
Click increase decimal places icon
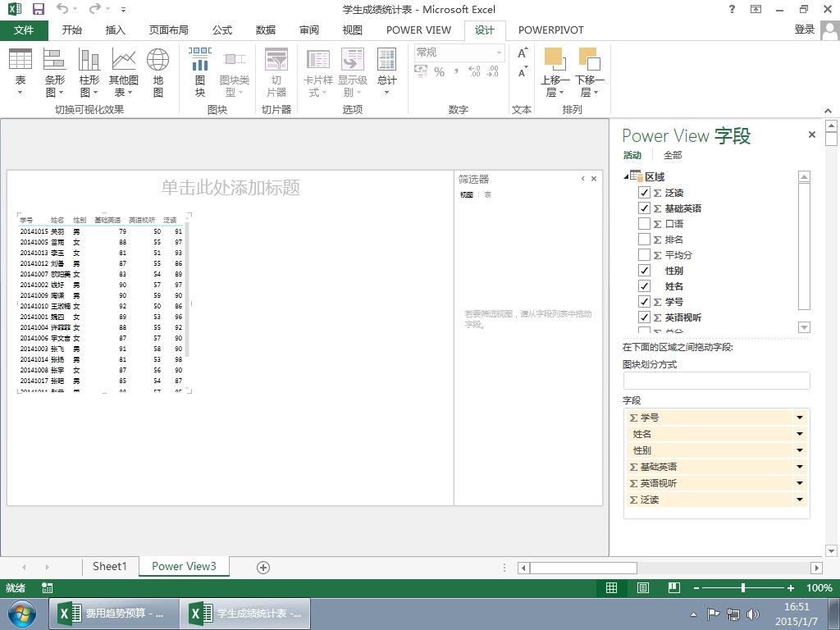pos(475,71)
